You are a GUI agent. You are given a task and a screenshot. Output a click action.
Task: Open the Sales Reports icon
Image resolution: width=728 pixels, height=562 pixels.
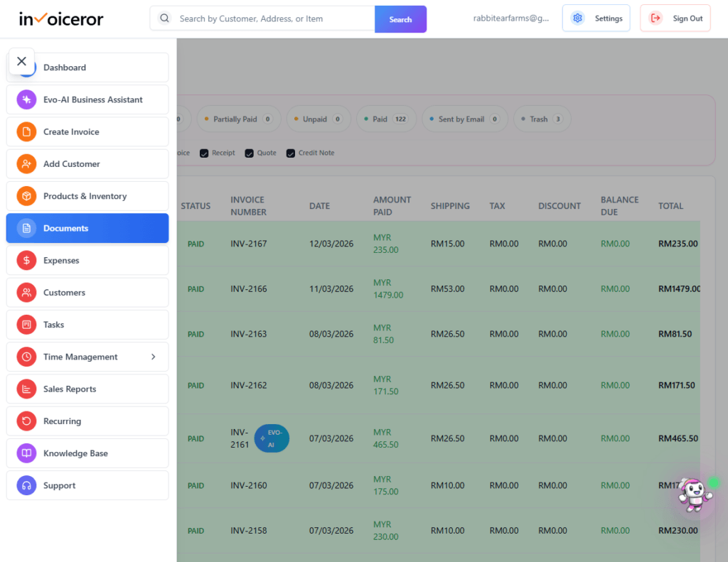pyautogui.click(x=26, y=389)
